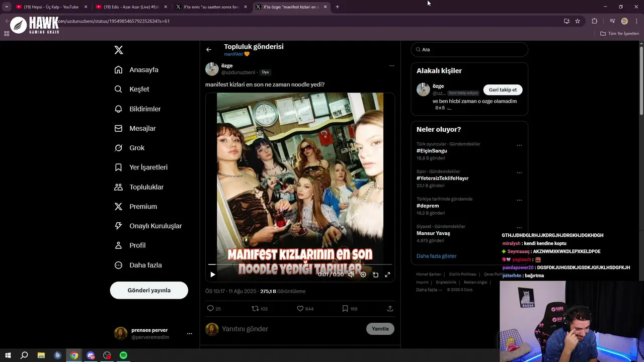Screen dimensions: 644x362
Task: Open Gizlilik Politikası footer link
Action: click(462, 275)
